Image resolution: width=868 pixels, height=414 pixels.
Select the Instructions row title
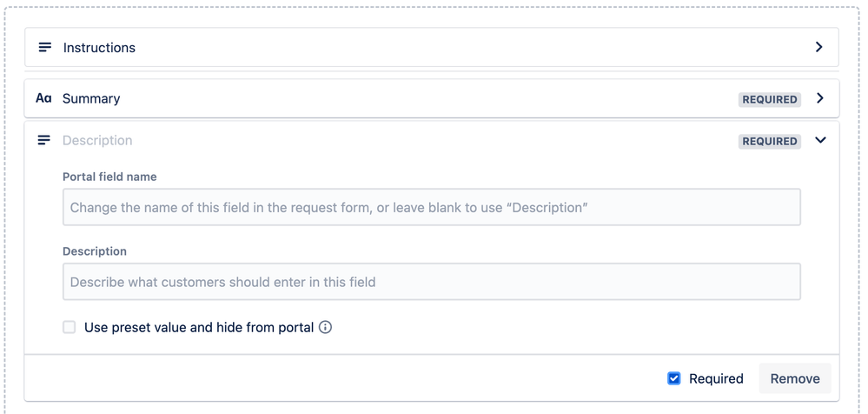[99, 48]
